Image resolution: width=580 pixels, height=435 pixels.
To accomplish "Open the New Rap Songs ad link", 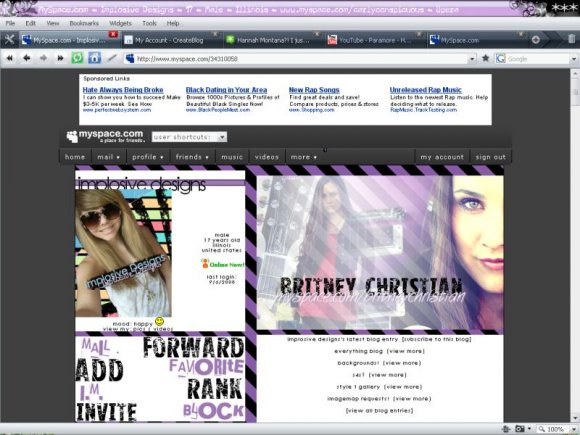I will (314, 90).
